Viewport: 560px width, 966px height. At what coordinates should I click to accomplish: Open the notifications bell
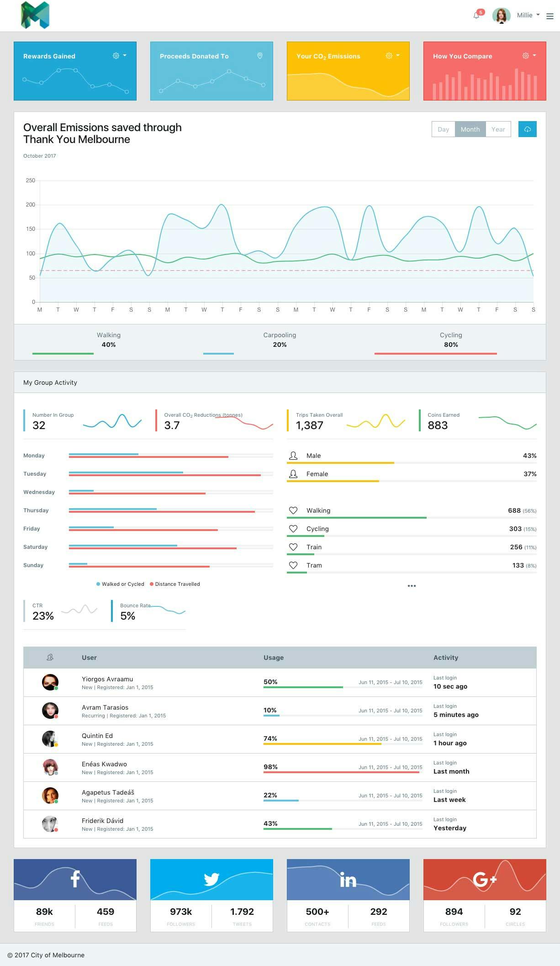[x=476, y=15]
